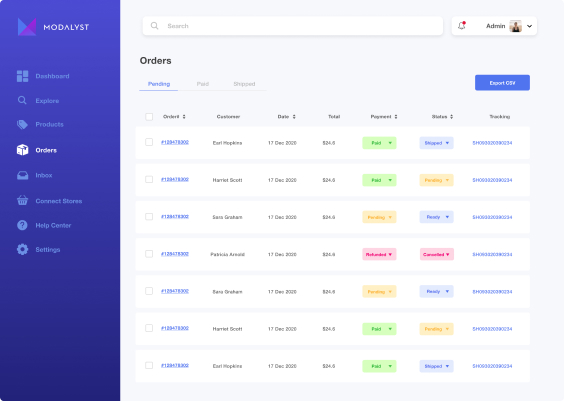
Task: Check notifications using the bell icon
Action: click(x=462, y=26)
